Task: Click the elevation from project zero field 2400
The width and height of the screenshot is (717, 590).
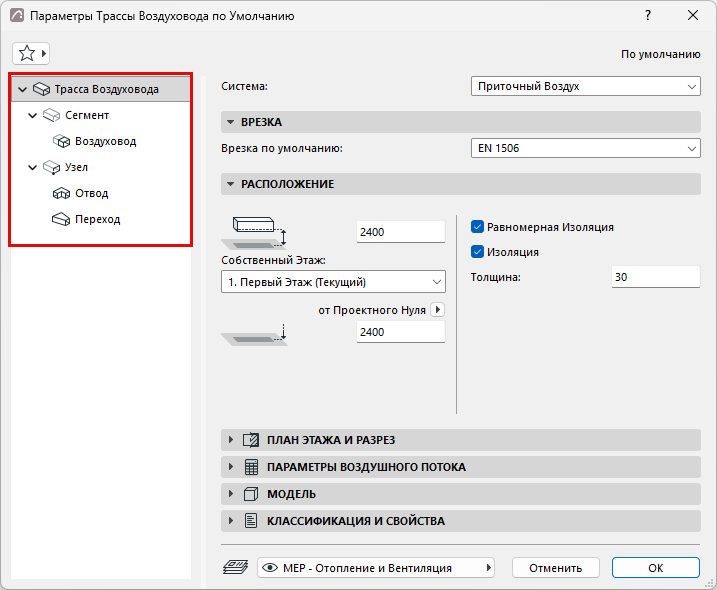Action: [x=401, y=332]
